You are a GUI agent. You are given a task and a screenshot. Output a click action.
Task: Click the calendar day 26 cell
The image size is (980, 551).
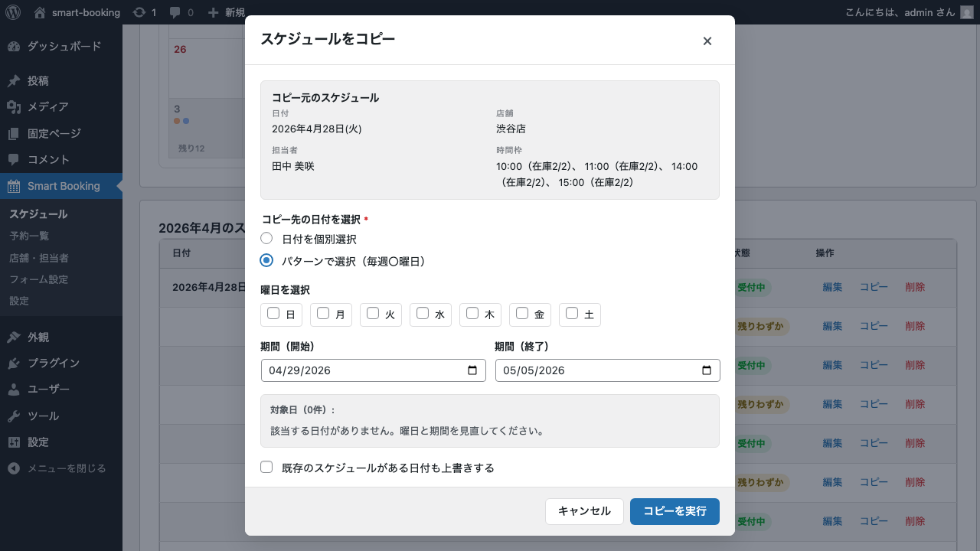click(x=207, y=69)
